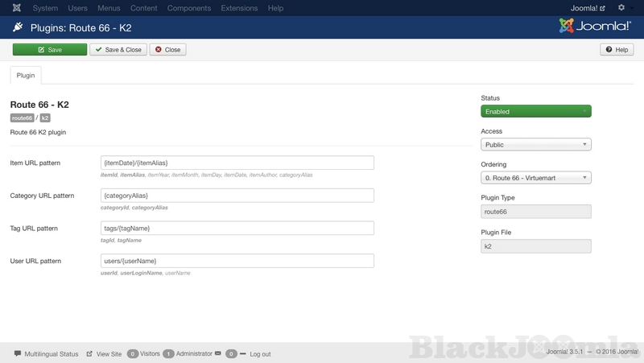
Task: Click the Joomla! brand logo at top right
Action: pyautogui.click(x=595, y=27)
